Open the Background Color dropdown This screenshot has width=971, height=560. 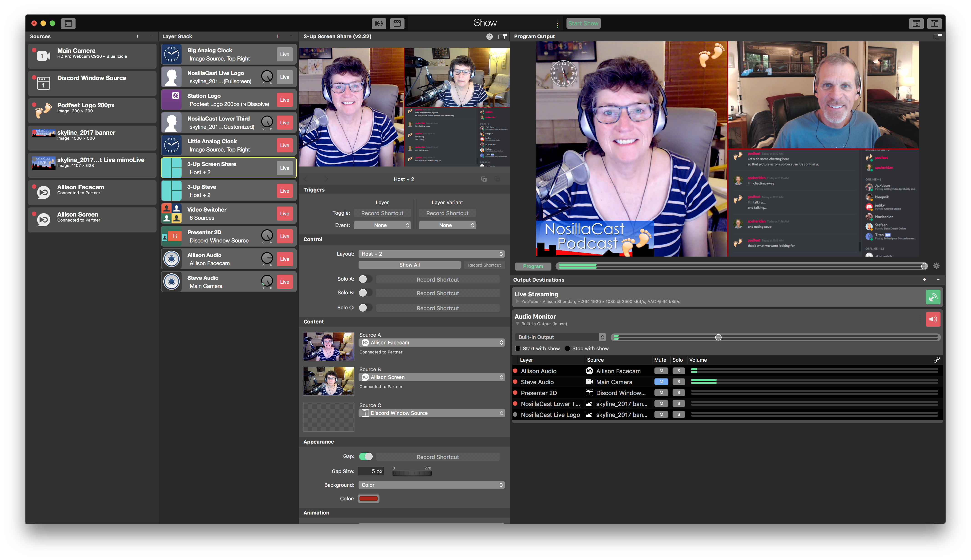click(x=431, y=485)
